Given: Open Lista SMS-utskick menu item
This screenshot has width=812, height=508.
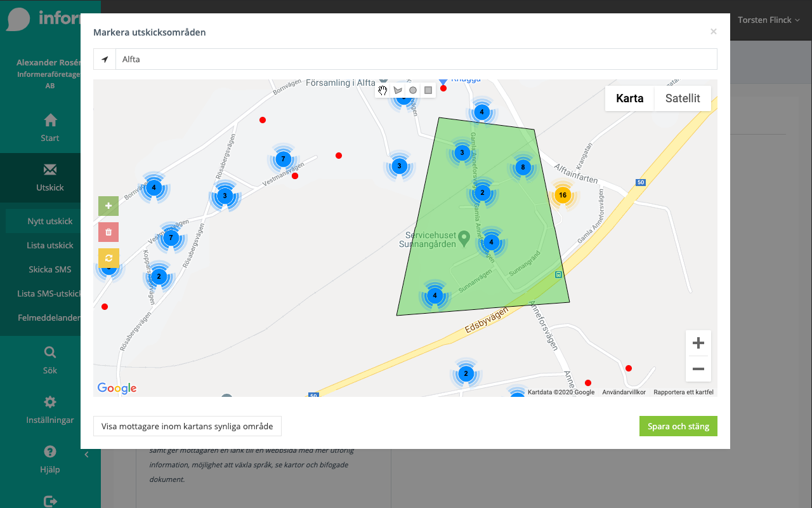Looking at the screenshot, I should (50, 293).
